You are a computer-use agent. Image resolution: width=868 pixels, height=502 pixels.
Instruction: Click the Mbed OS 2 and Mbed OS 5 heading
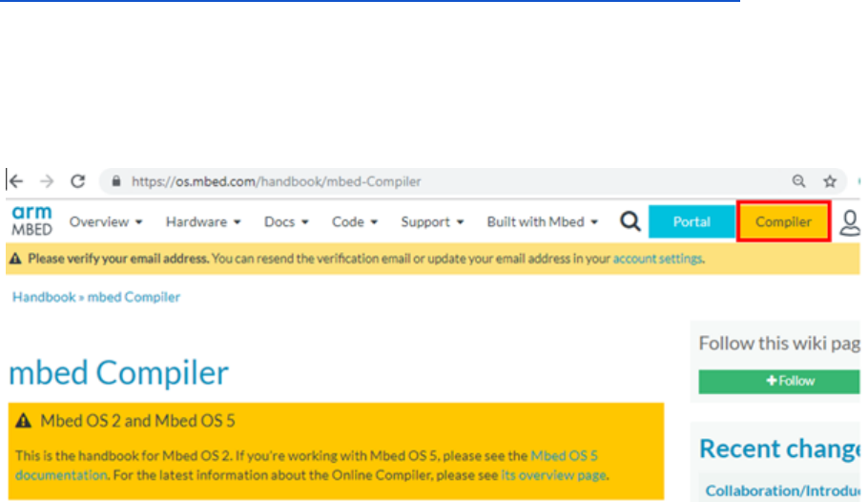click(x=138, y=421)
